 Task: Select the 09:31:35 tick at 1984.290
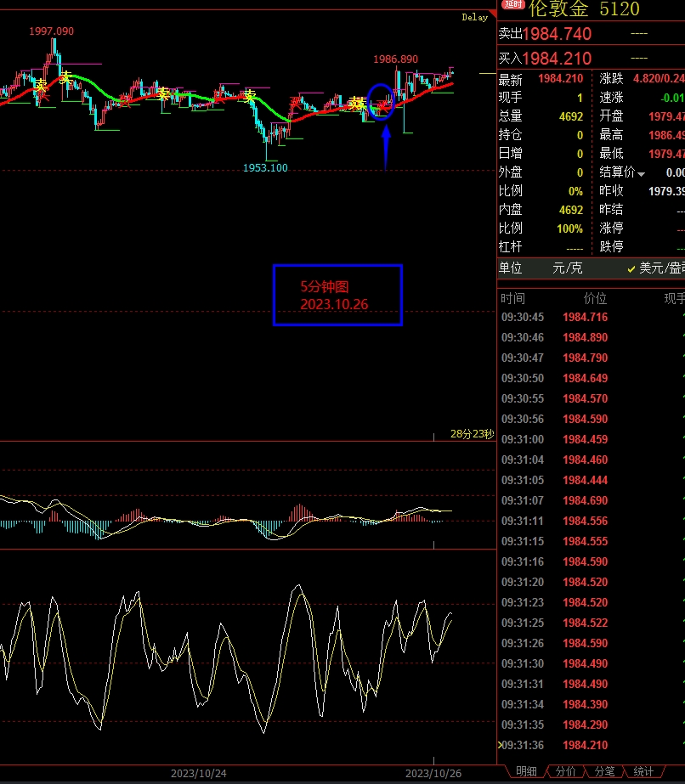[592, 725]
